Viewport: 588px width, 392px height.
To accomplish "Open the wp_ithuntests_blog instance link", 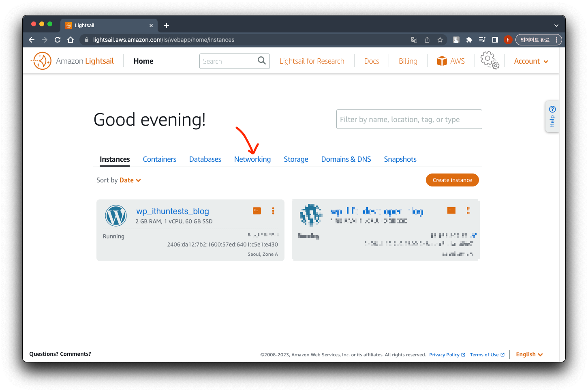I will pos(173,211).
